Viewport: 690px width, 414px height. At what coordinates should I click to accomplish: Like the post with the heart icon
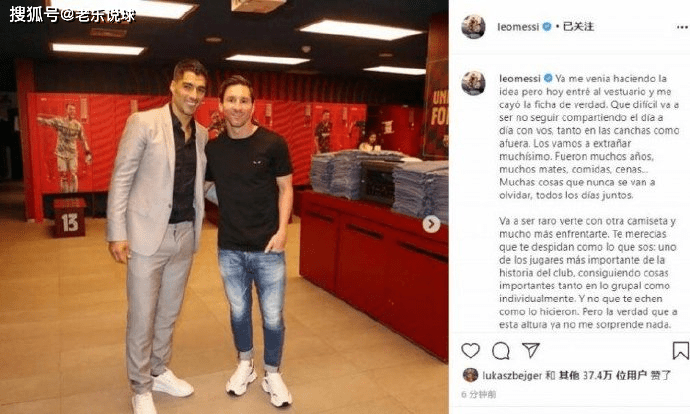point(470,350)
